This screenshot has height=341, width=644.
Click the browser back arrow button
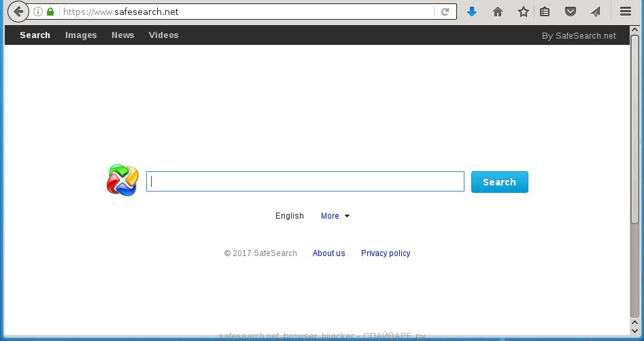18,12
